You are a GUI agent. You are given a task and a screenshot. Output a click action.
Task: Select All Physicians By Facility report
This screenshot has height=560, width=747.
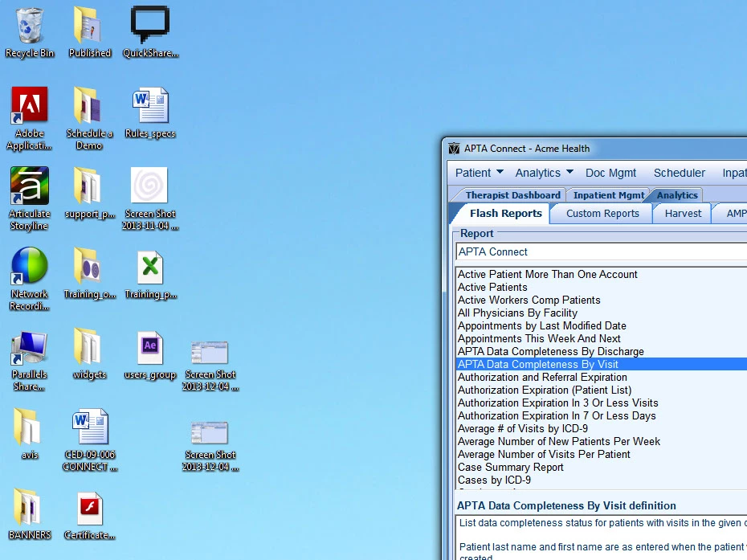tap(602, 313)
